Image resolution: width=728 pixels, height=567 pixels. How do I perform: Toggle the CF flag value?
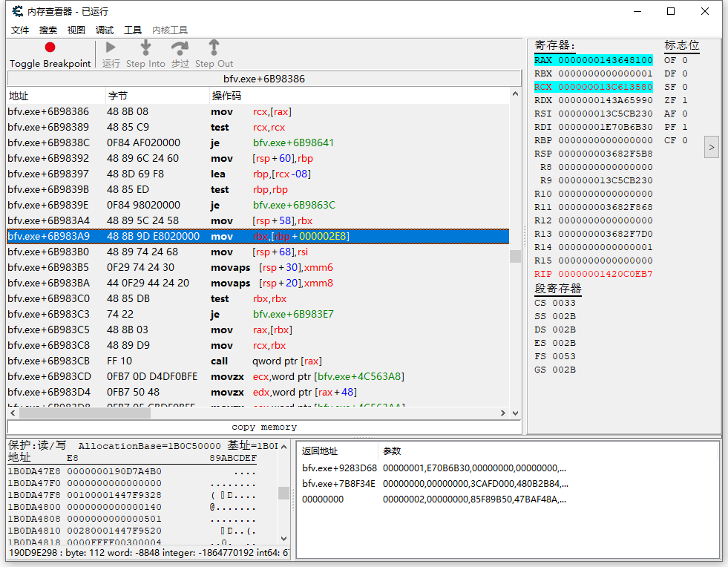[685, 140]
